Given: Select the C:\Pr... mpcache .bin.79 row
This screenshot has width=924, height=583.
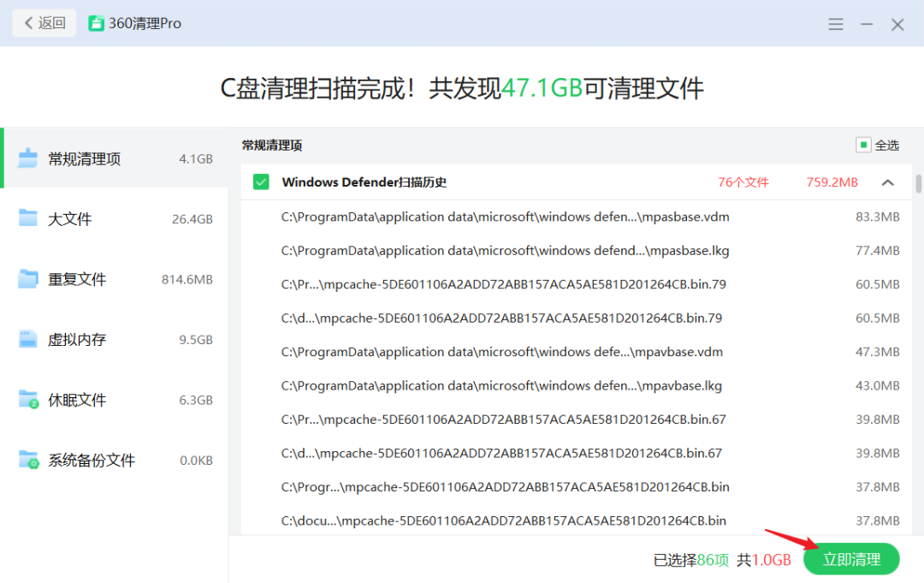Looking at the screenshot, I should click(577, 285).
